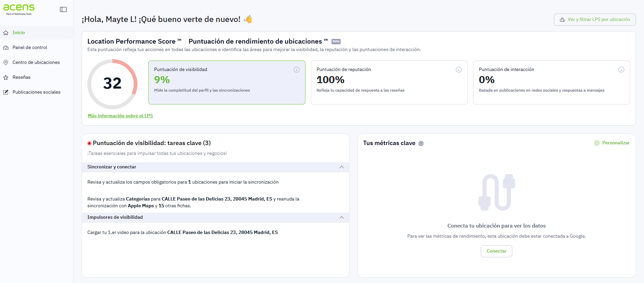Click the task about Categorías and Apple Maps
This screenshot has width=644, height=283.
click(x=193, y=202)
